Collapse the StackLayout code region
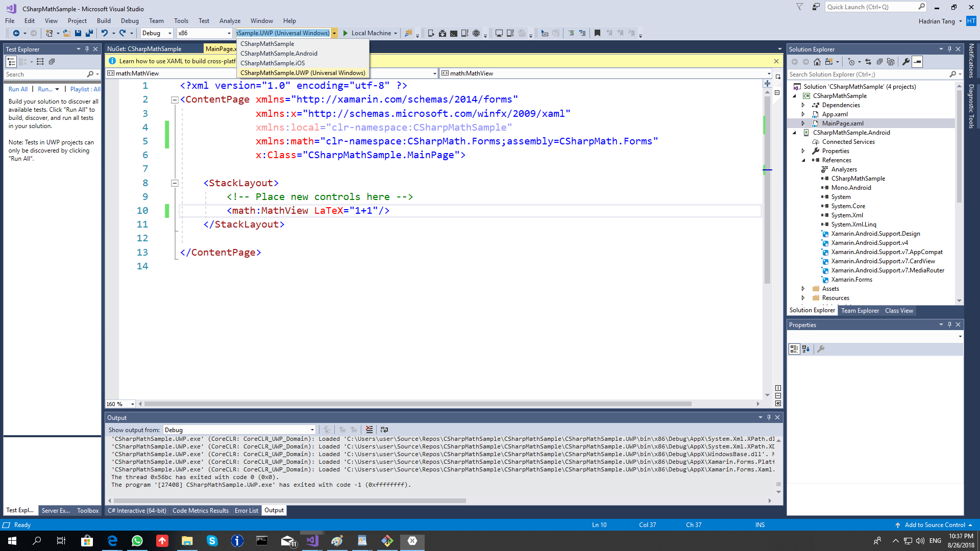Screen dimensions: 980x551 click(x=175, y=183)
